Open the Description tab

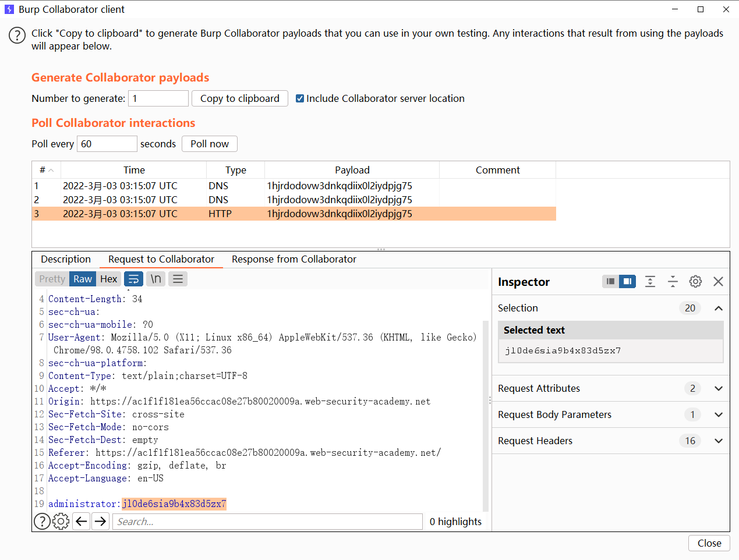tap(66, 259)
